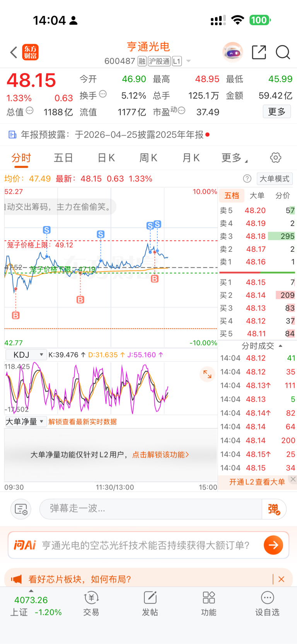Open 交易 in the bottom bar
The height and width of the screenshot is (644, 297).
click(x=91, y=603)
